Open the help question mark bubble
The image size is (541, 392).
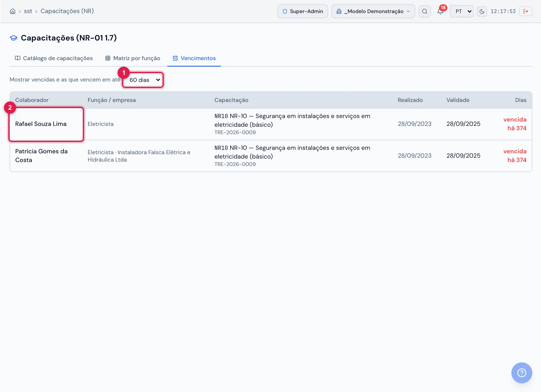pyautogui.click(x=522, y=373)
